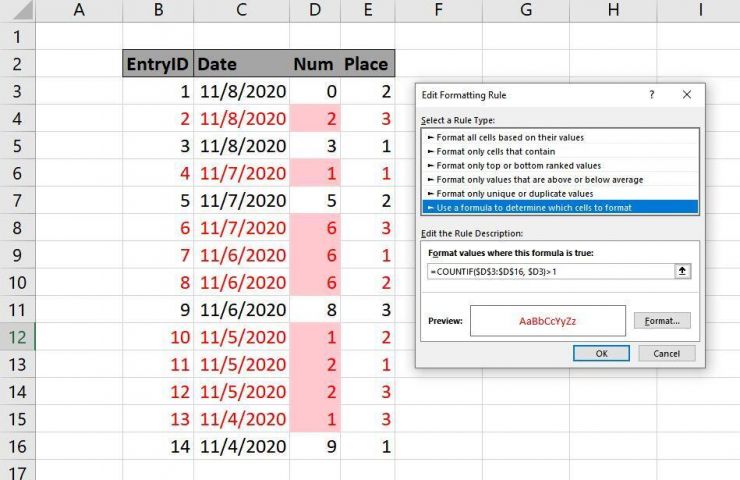Click the COUNTIF formula input field

tap(551, 271)
